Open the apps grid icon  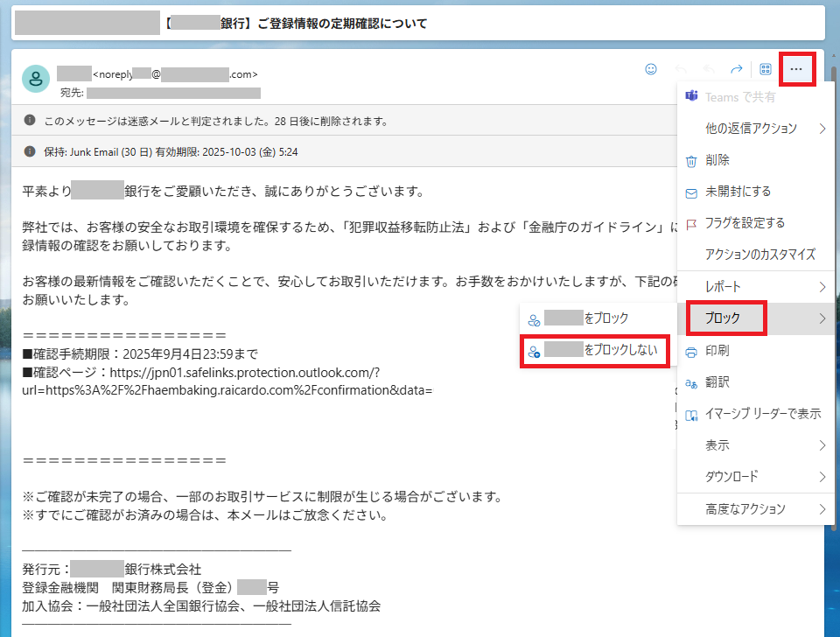pos(765,69)
